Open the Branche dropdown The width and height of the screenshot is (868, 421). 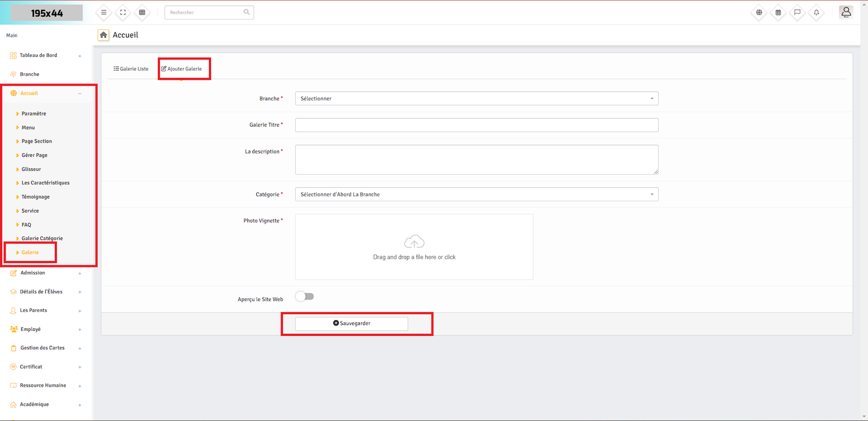pyautogui.click(x=476, y=99)
